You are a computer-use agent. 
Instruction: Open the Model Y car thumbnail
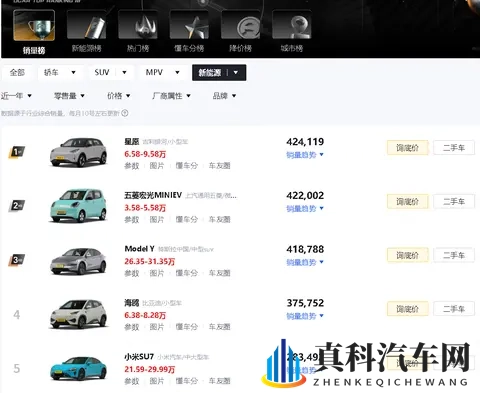click(x=78, y=261)
